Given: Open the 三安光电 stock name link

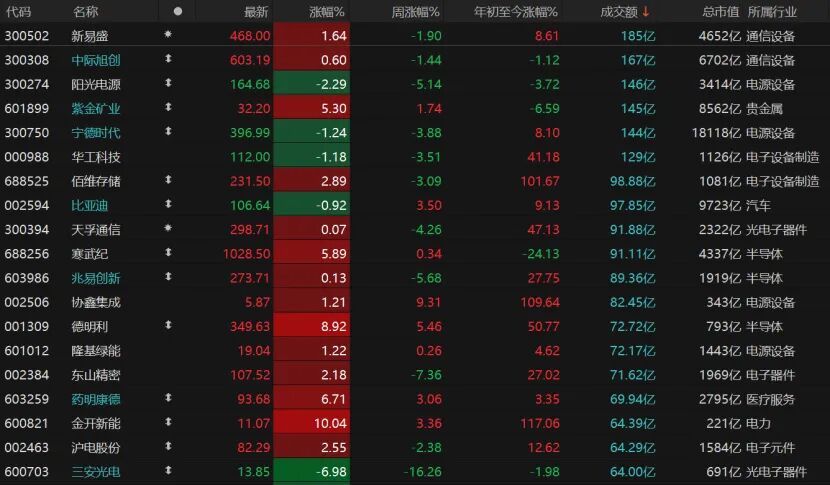Looking at the screenshot, I should coord(96,472).
